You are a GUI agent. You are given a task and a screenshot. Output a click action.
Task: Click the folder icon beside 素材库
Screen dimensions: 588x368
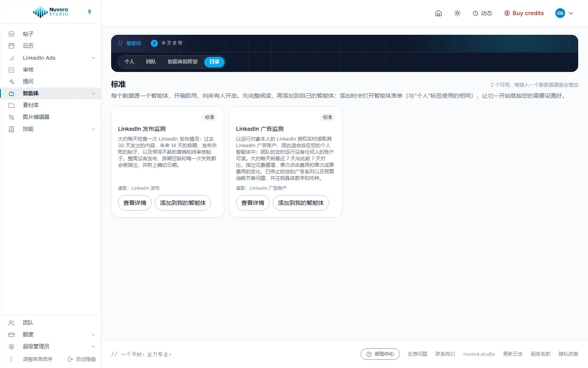11,105
